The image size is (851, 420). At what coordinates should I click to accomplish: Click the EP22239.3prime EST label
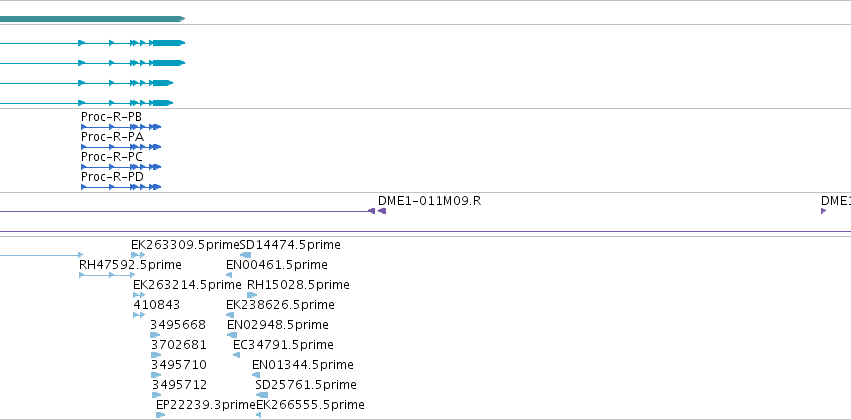(x=206, y=405)
